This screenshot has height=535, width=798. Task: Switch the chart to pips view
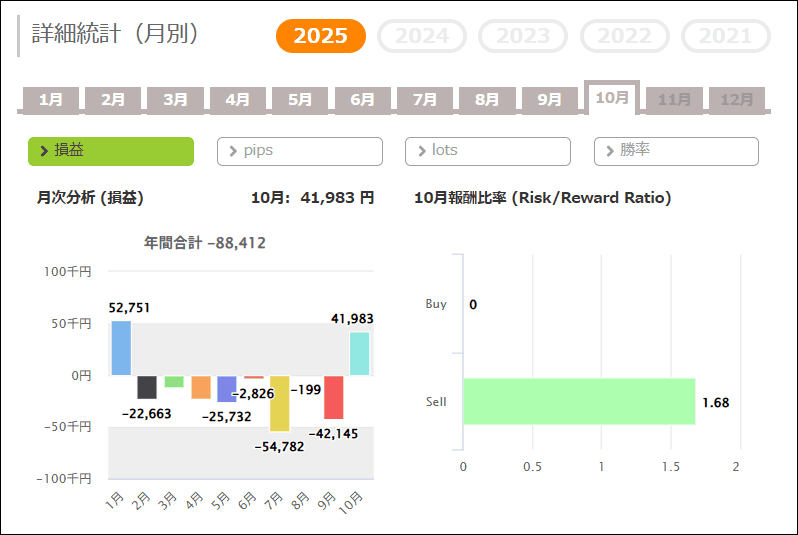click(299, 151)
